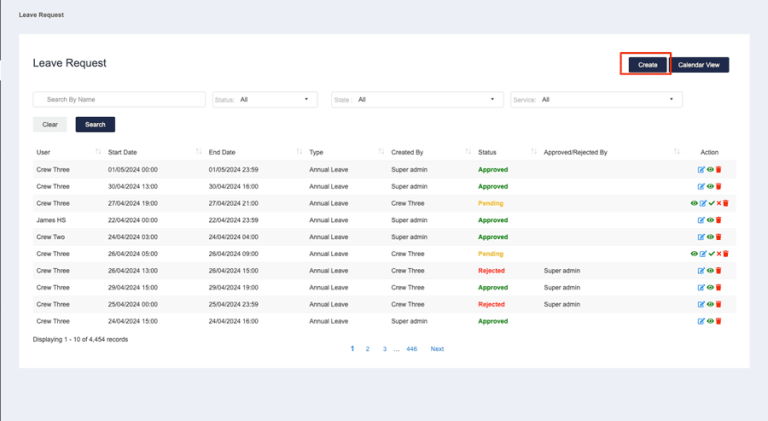
Task: Open the Status filter dropdown
Action: [x=264, y=100]
